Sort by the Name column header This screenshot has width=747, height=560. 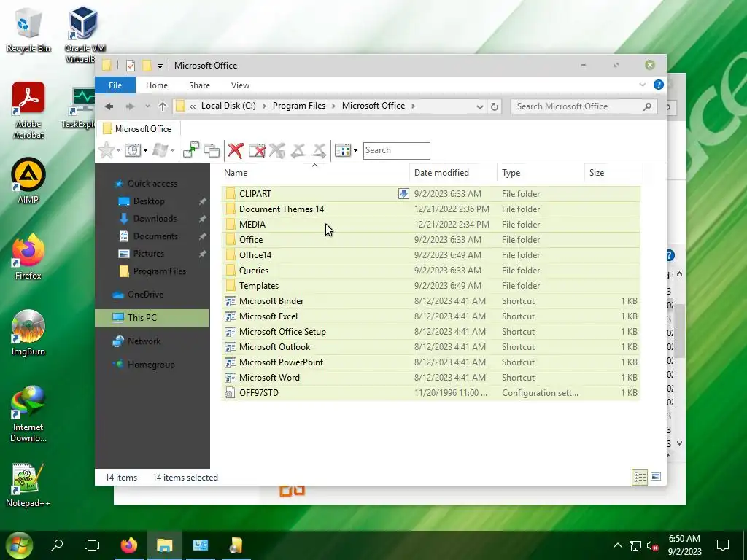pos(314,173)
